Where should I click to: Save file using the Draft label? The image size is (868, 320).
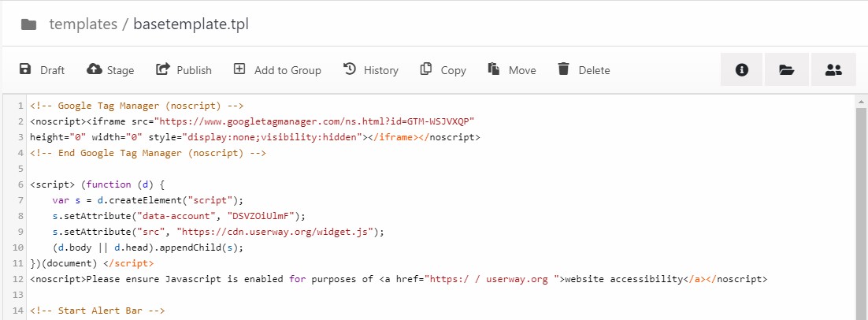coord(53,70)
